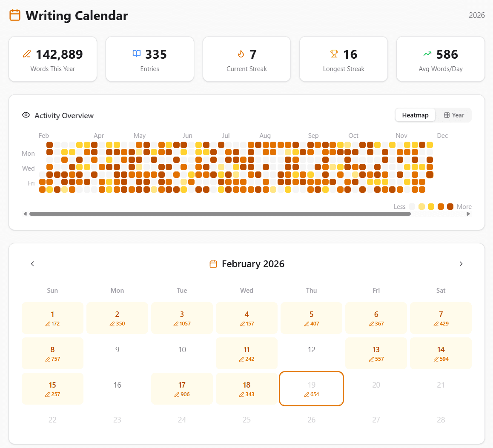
Task: Select the Heatmap view toggle
Action: [415, 115]
